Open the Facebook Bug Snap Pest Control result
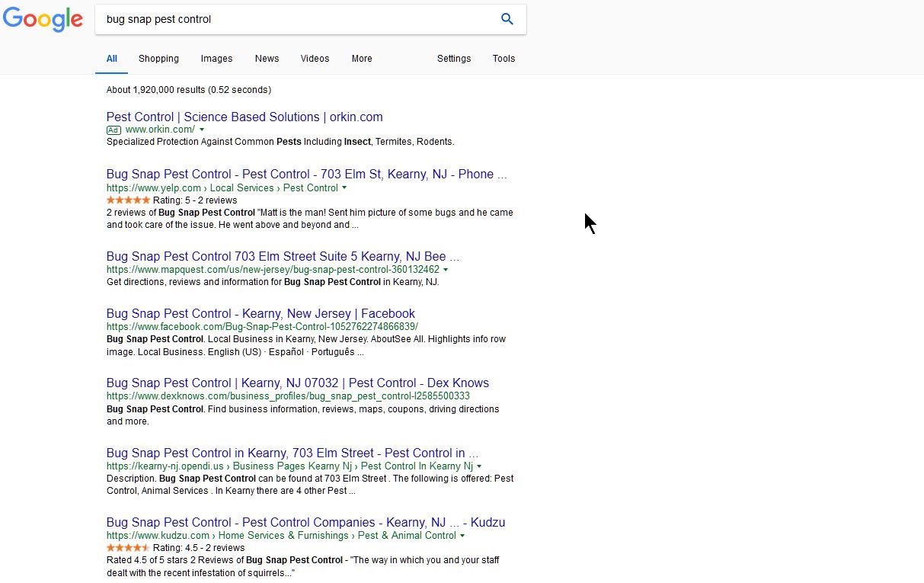The height and width of the screenshot is (583, 924). coord(261,314)
